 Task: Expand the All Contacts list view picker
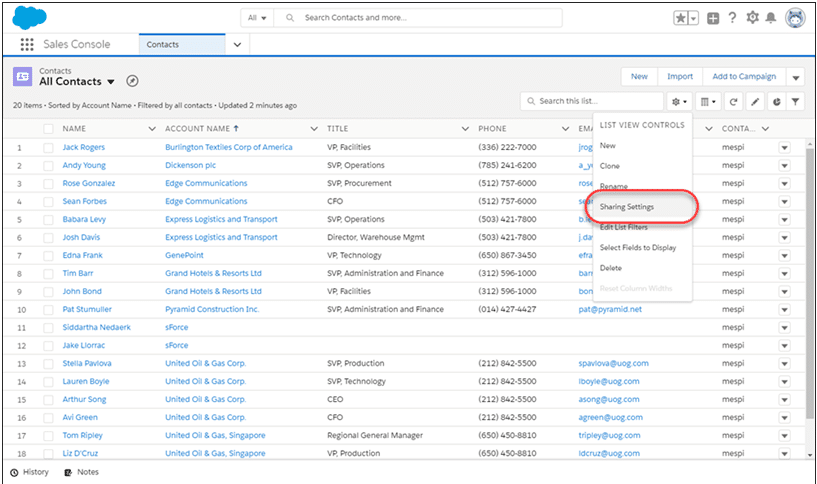point(111,82)
